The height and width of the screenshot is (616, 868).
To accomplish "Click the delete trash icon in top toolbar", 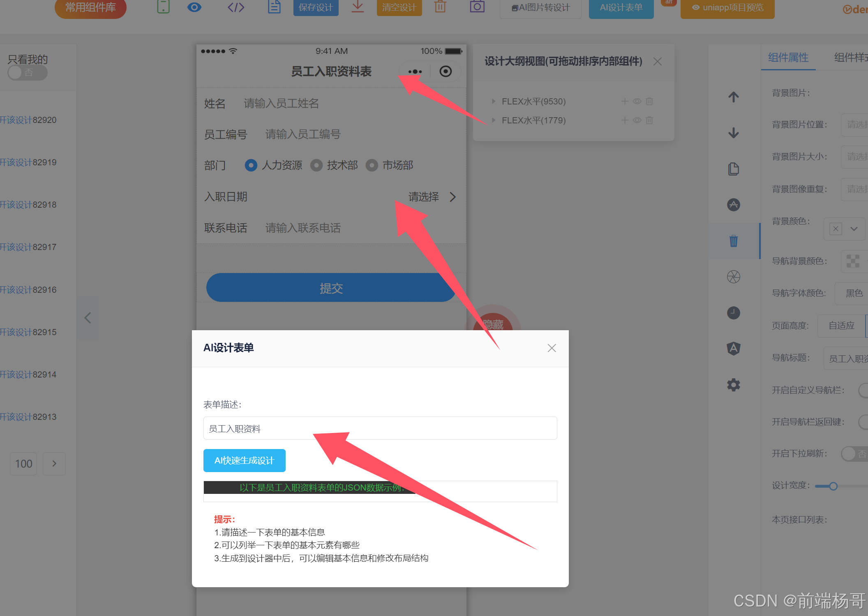I will tap(440, 7).
